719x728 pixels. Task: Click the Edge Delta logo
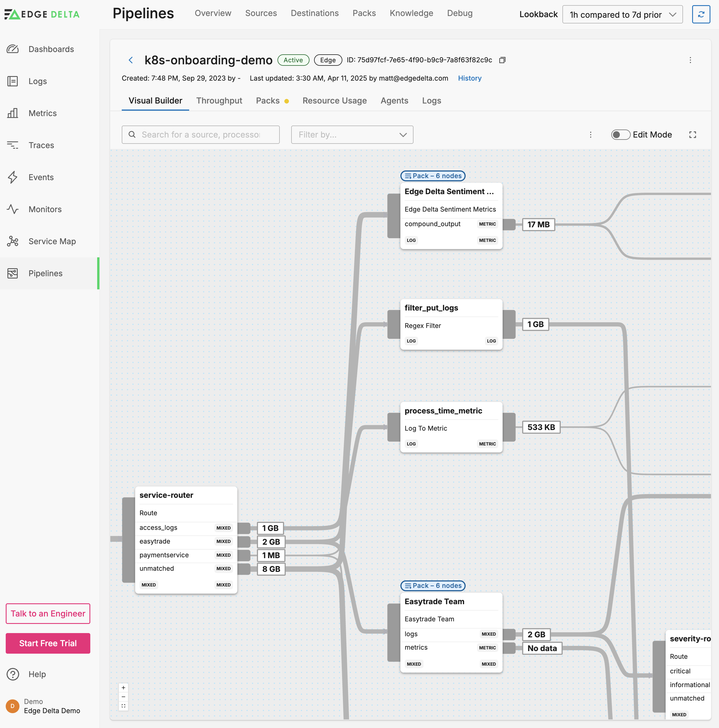(x=42, y=14)
